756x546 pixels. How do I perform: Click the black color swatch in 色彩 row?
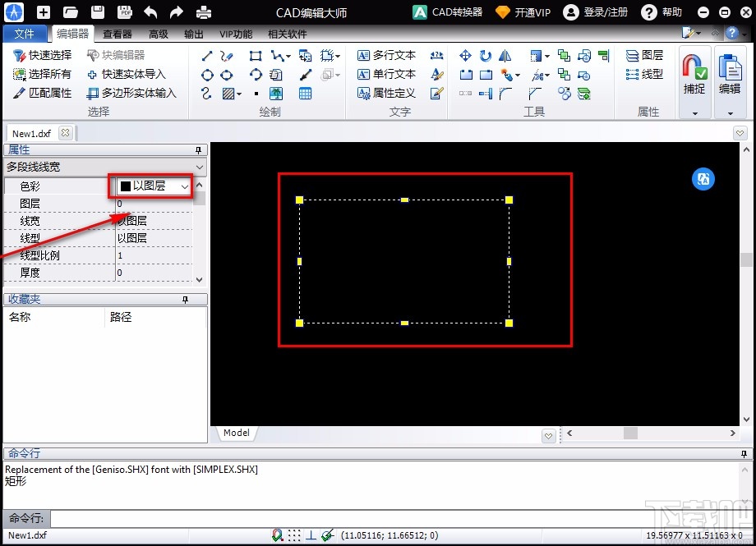point(126,186)
